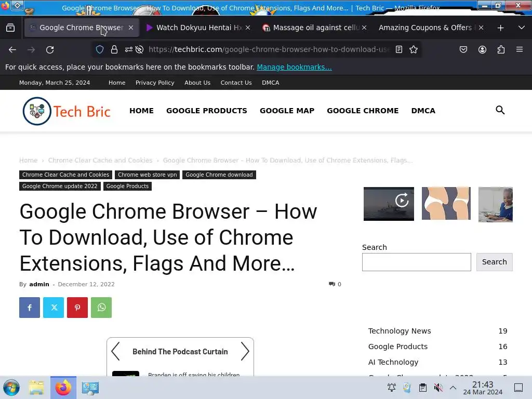Viewport: 532px width, 399px height.
Task: Click the sidebar Search text field
Action: coord(416,262)
